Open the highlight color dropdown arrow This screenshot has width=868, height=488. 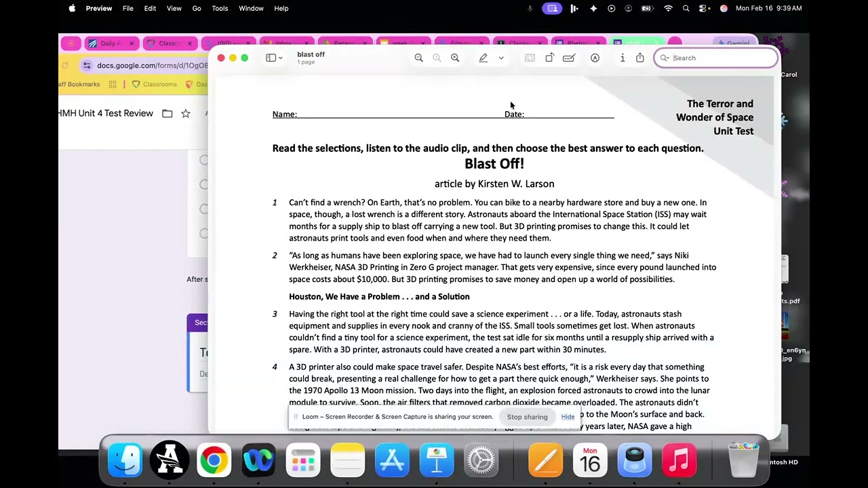[x=501, y=58]
